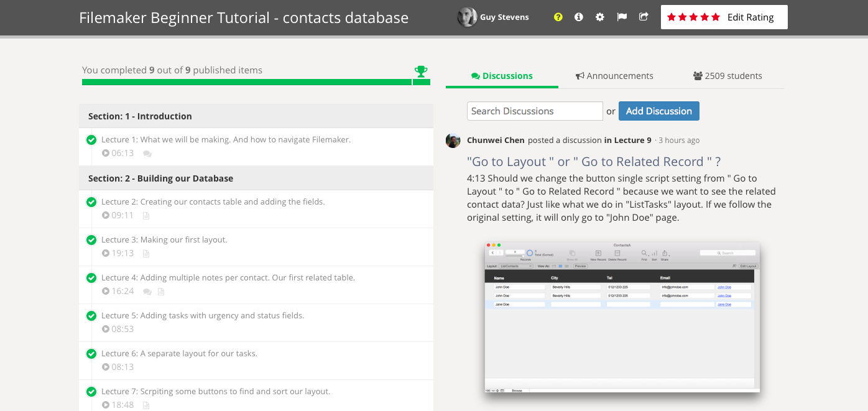Collapse Section 2 - Building our Database header
Viewport: 868px width, 411px height.
256,178
